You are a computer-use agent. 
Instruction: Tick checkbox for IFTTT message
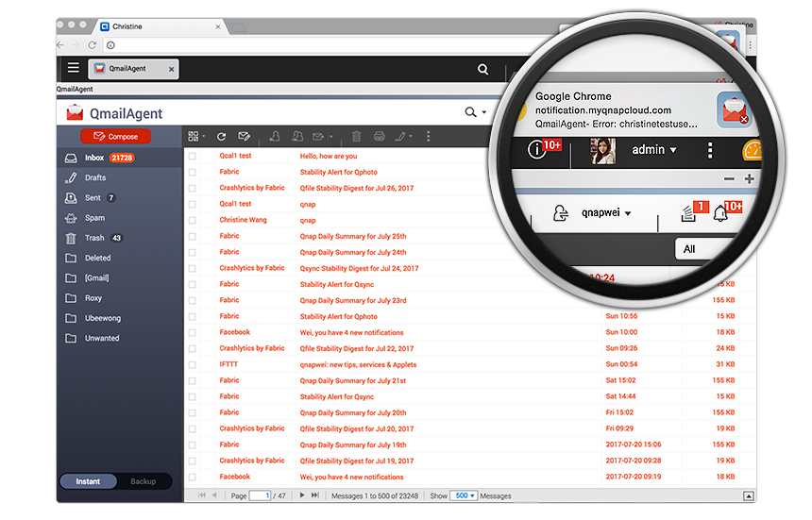[192, 364]
